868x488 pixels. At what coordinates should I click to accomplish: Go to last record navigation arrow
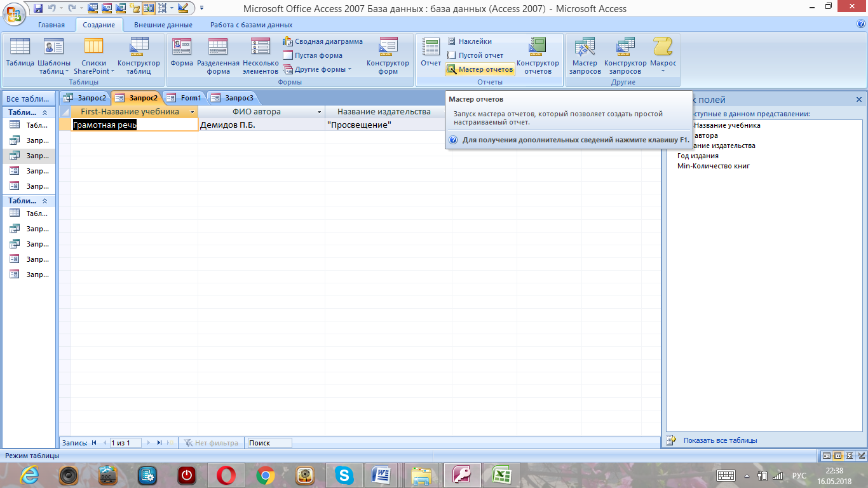pyautogui.click(x=159, y=443)
